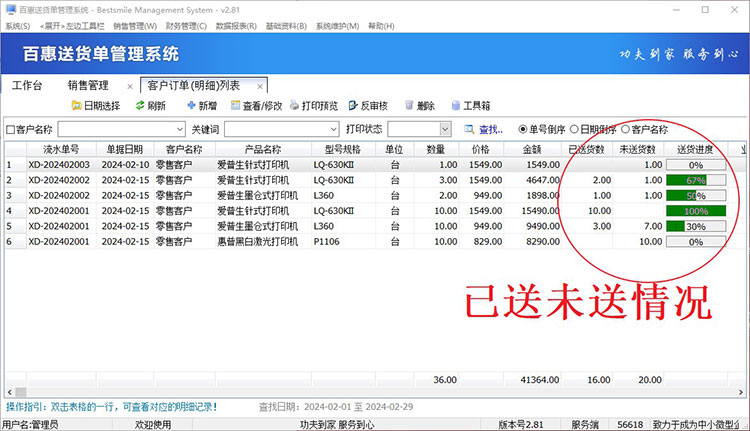This screenshot has width=750, height=431.
Task: Click the 新增 add new icon
Action: click(x=191, y=106)
